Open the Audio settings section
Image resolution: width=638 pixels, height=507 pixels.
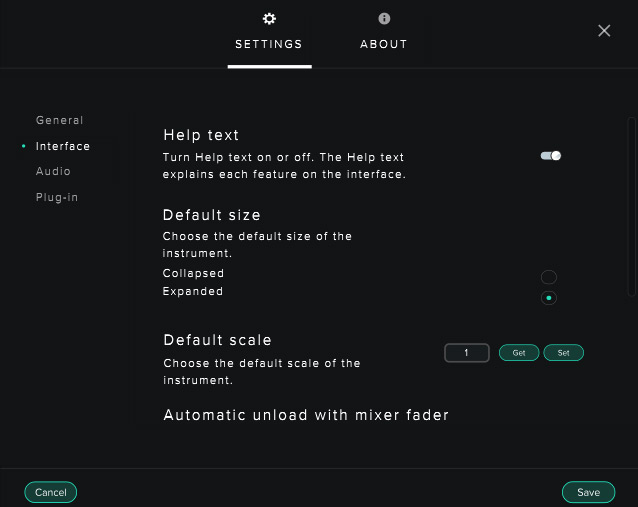point(53,171)
